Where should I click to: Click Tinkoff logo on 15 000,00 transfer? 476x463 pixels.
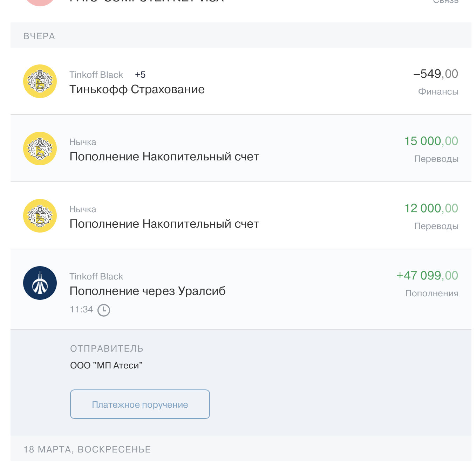tap(40, 148)
